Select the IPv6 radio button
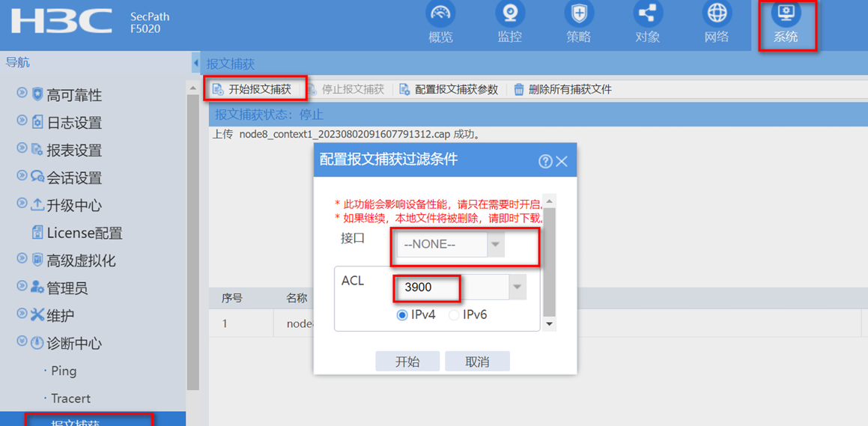Screen dimensions: 868x426 click(454, 315)
